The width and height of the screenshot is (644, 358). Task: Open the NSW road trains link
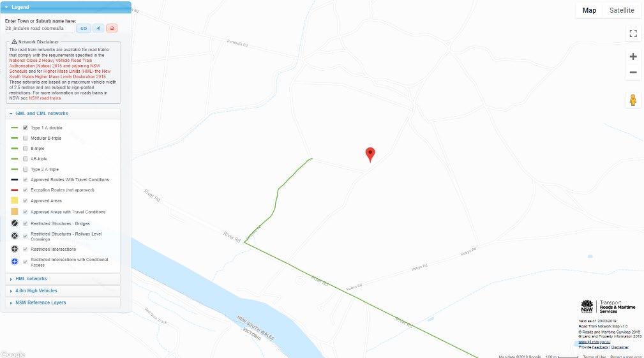[45, 98]
